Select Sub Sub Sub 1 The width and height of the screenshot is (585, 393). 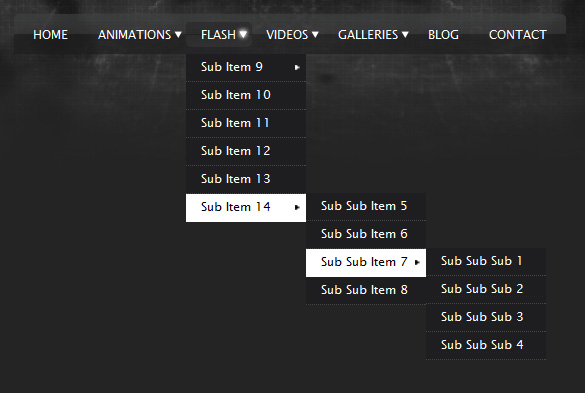coord(486,261)
